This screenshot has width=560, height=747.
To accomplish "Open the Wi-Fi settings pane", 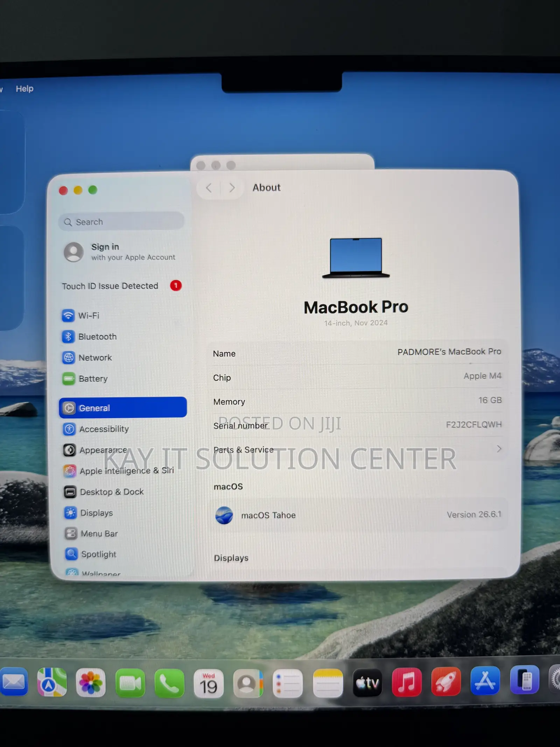I will coord(80,315).
